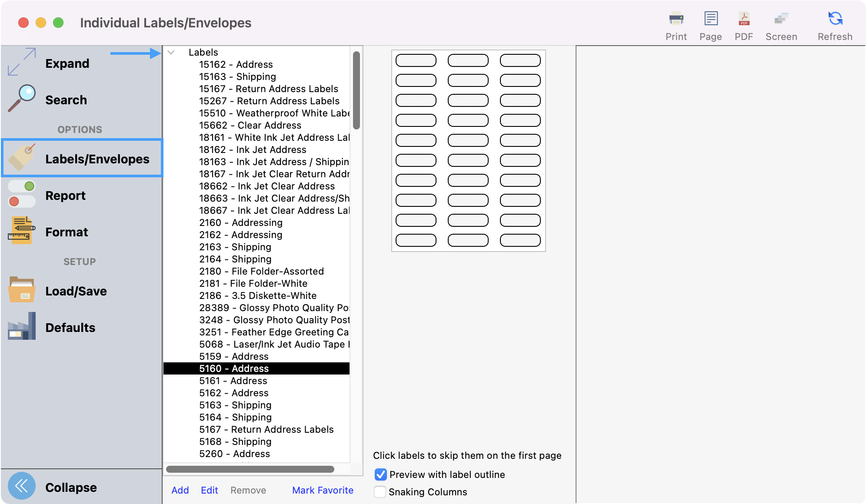Export using the PDF icon

click(743, 19)
